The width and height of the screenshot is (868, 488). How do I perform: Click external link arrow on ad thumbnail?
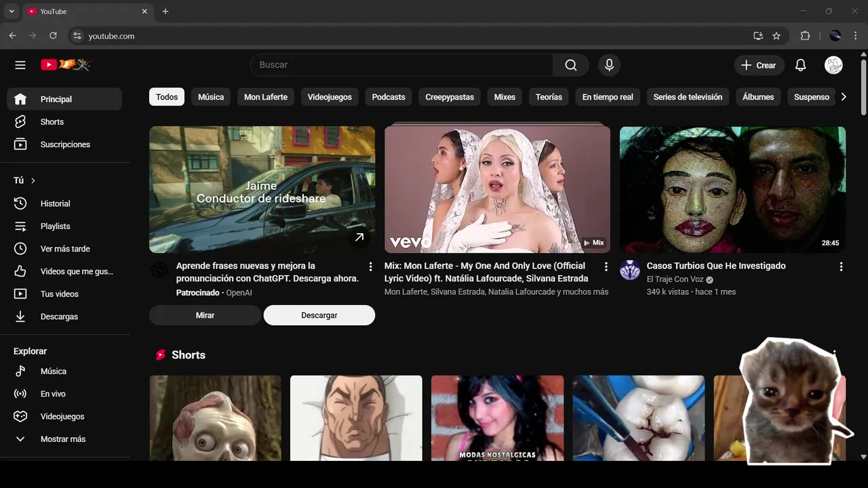coord(359,237)
